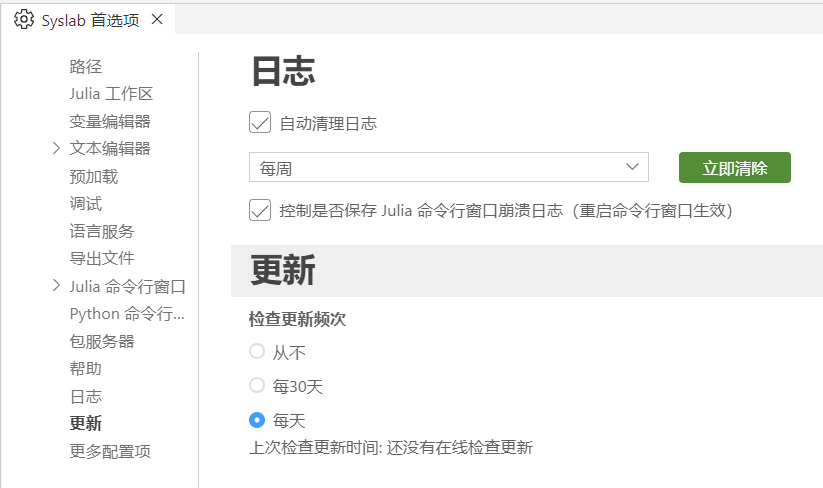Image resolution: width=823 pixels, height=488 pixels.
Task: Select 语言服务 in the sidebar
Action: pyautogui.click(x=102, y=231)
